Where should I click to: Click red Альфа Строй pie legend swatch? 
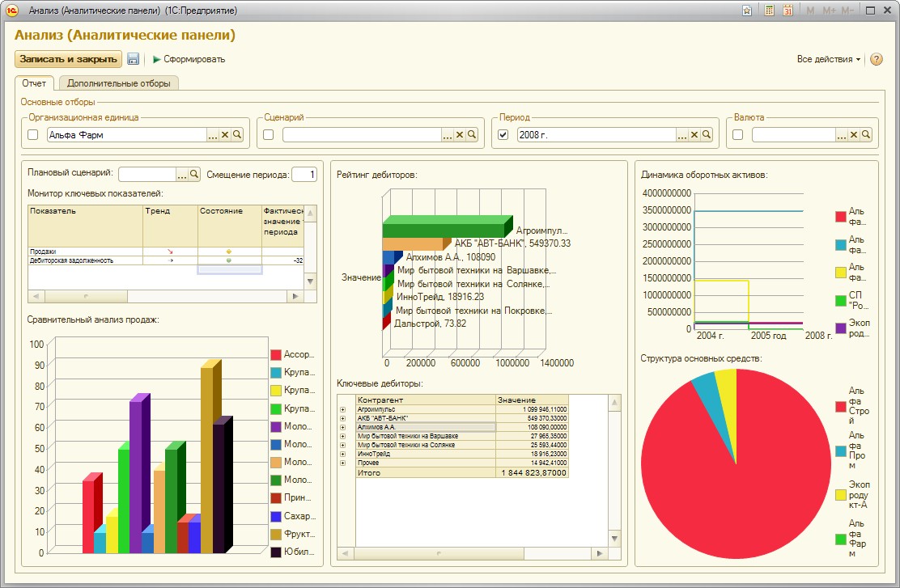tap(841, 407)
